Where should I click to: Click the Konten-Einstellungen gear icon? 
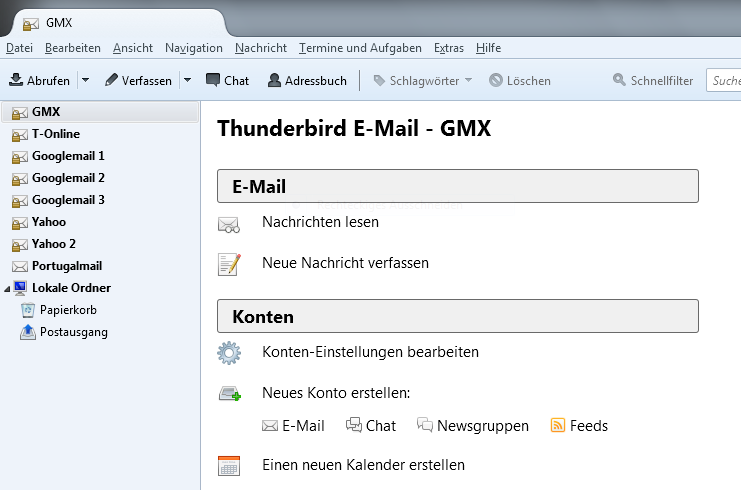click(229, 353)
